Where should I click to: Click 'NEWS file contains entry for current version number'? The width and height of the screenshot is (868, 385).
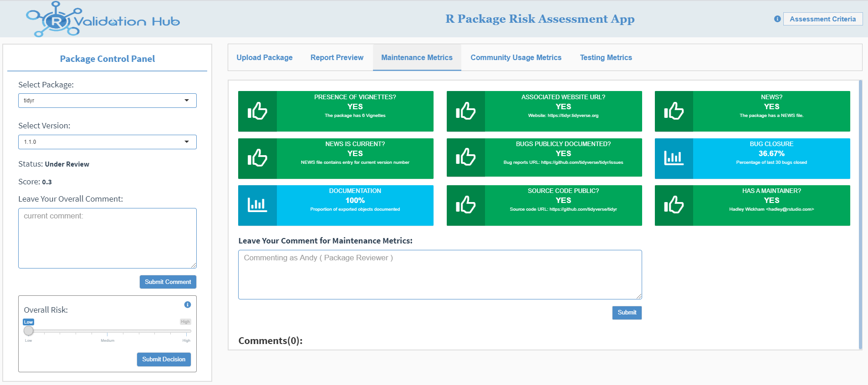tap(355, 162)
